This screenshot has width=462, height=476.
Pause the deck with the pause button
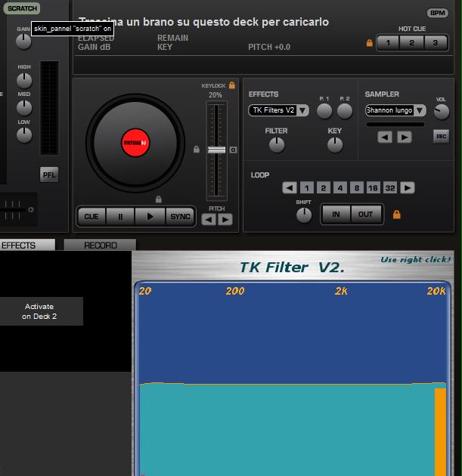(x=120, y=216)
